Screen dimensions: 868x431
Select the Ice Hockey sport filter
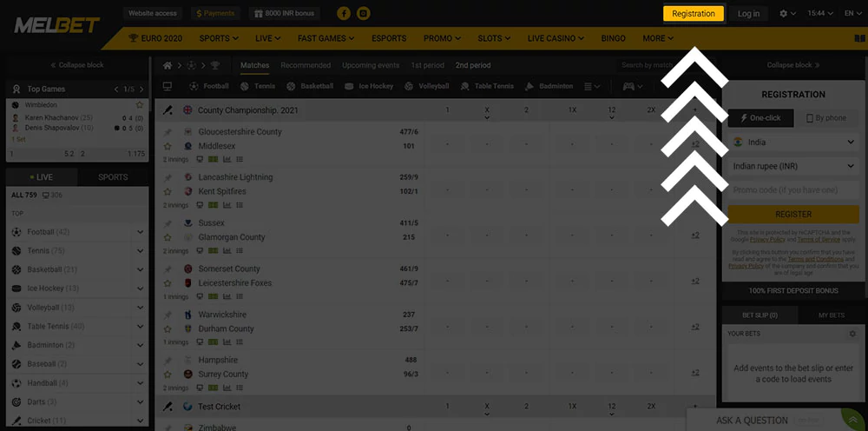pos(369,86)
